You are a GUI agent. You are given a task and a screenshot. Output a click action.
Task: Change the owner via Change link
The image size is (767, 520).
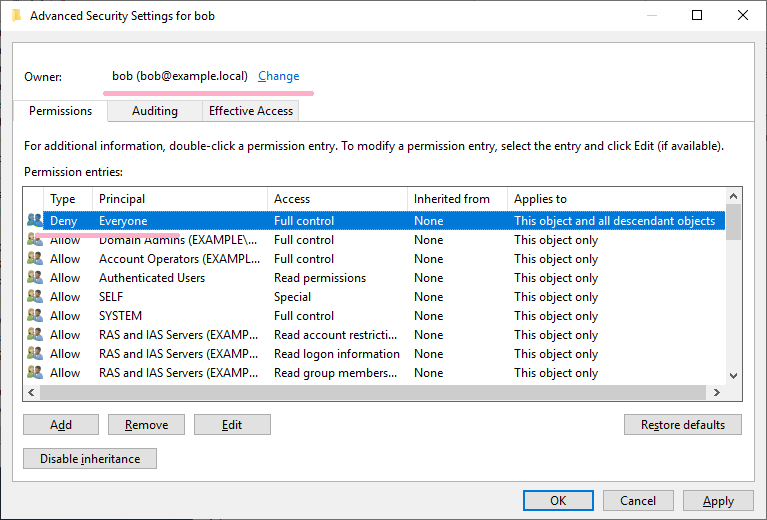coord(278,76)
